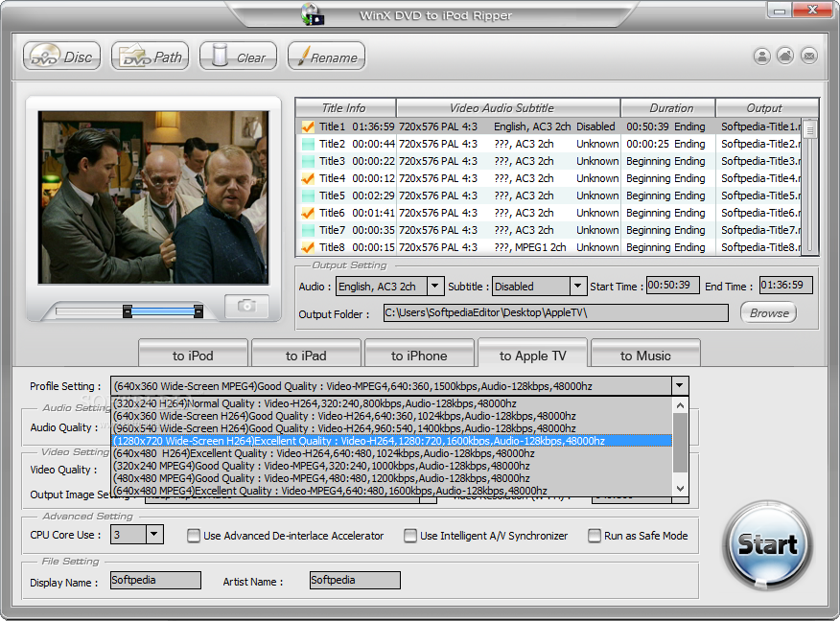The height and width of the screenshot is (621, 840).
Task: Click the Duration column header
Action: (668, 107)
